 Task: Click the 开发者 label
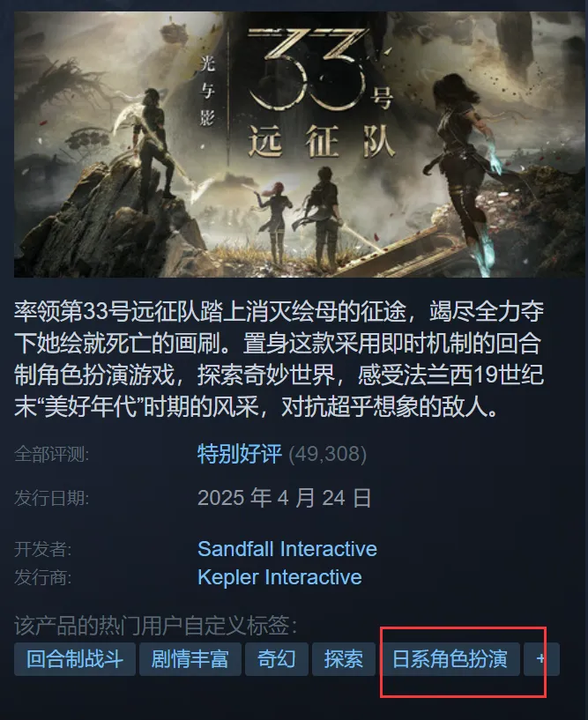tap(42, 549)
